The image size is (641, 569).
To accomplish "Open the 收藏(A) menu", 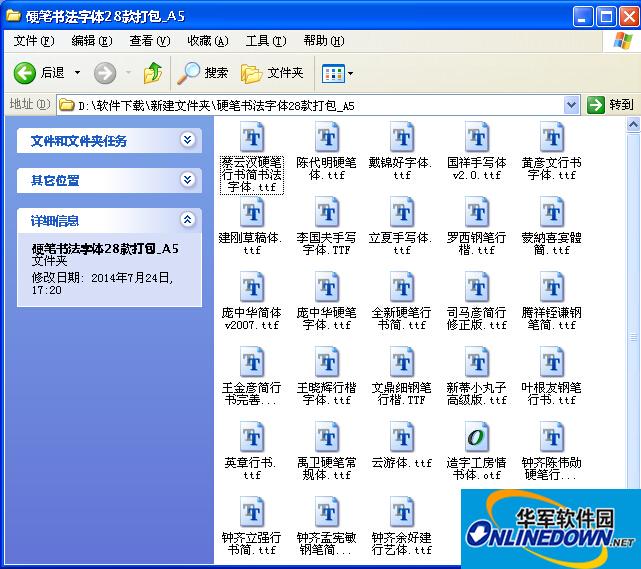I will [x=208, y=41].
